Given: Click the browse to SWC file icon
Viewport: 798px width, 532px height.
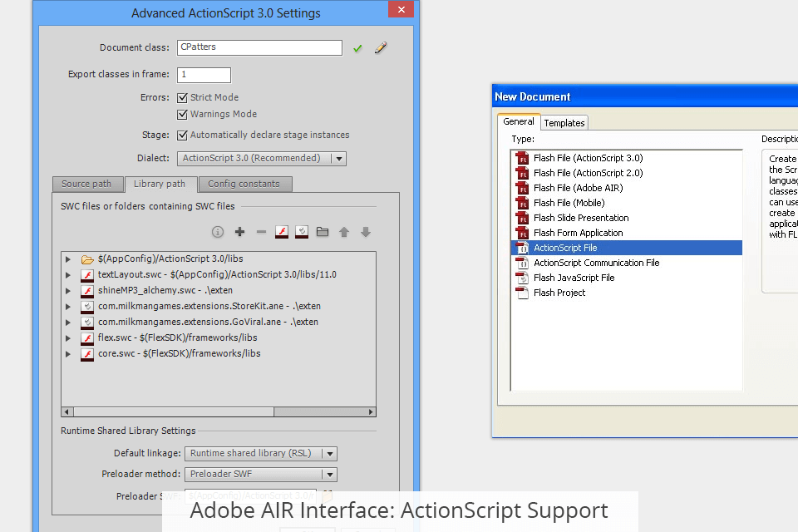Looking at the screenshot, I should coord(282,232).
